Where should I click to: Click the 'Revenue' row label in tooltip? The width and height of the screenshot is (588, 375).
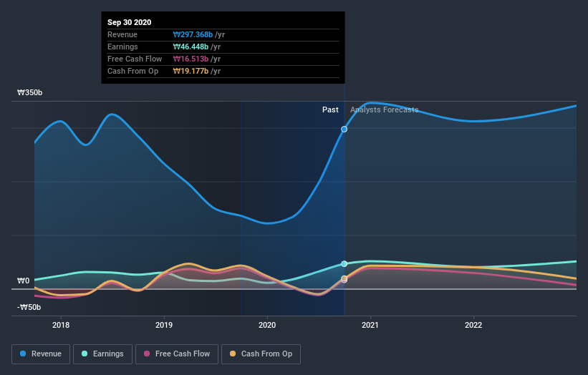122,34
